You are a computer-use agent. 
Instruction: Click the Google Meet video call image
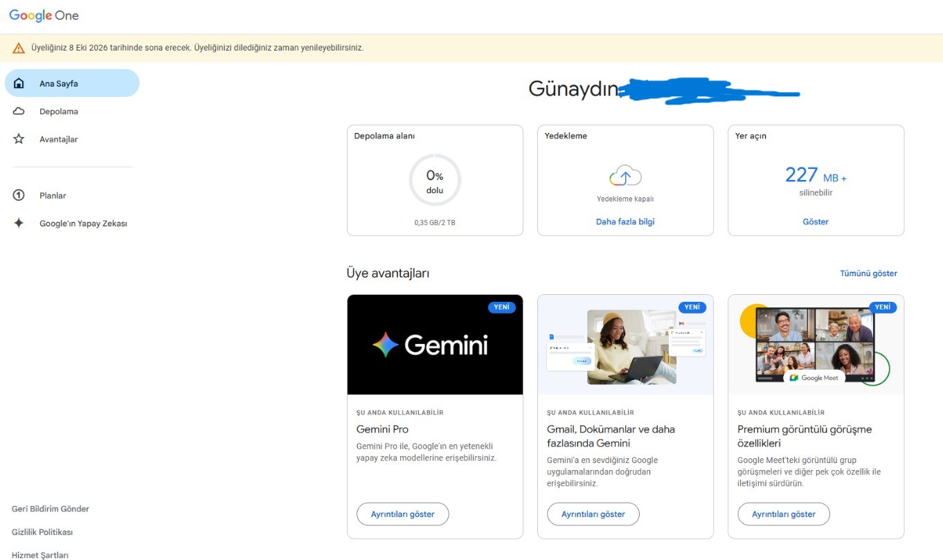pyautogui.click(x=816, y=345)
